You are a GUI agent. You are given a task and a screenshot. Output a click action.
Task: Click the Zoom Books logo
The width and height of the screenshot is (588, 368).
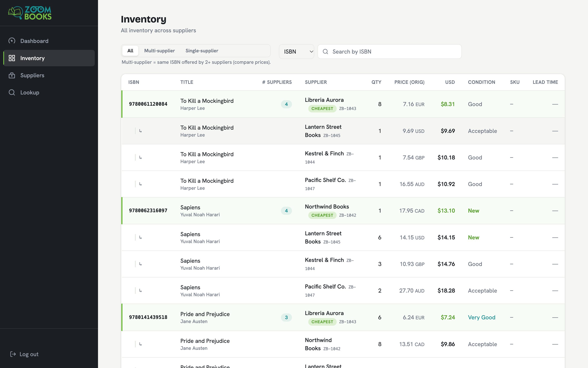[x=30, y=13]
